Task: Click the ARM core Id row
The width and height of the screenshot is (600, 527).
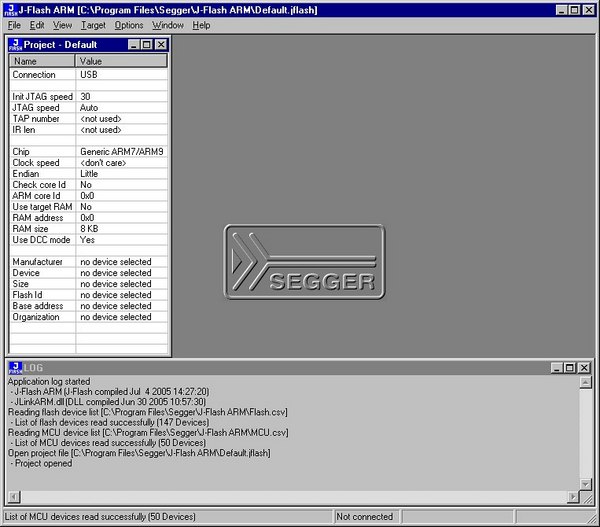Action: point(89,196)
